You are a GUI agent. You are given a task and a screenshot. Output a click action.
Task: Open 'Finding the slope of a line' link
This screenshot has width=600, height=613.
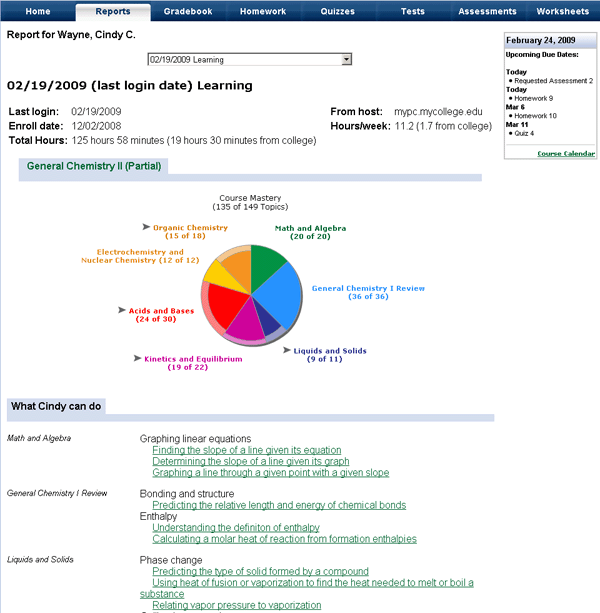click(246, 450)
